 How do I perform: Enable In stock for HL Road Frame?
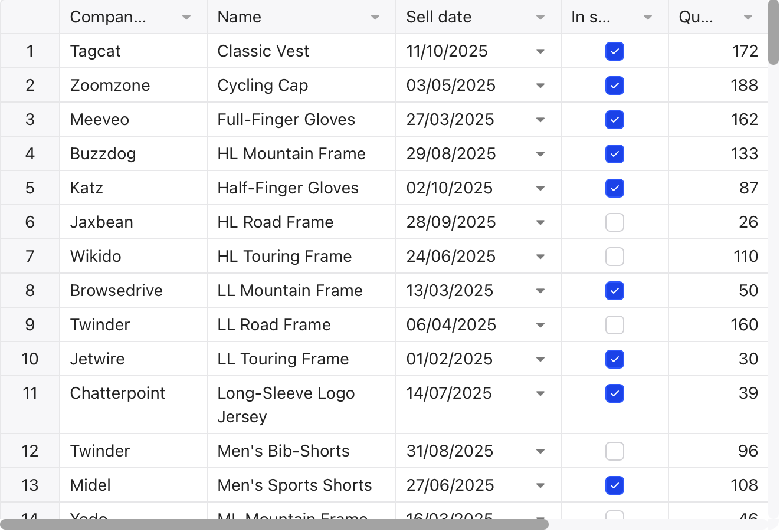tap(615, 222)
